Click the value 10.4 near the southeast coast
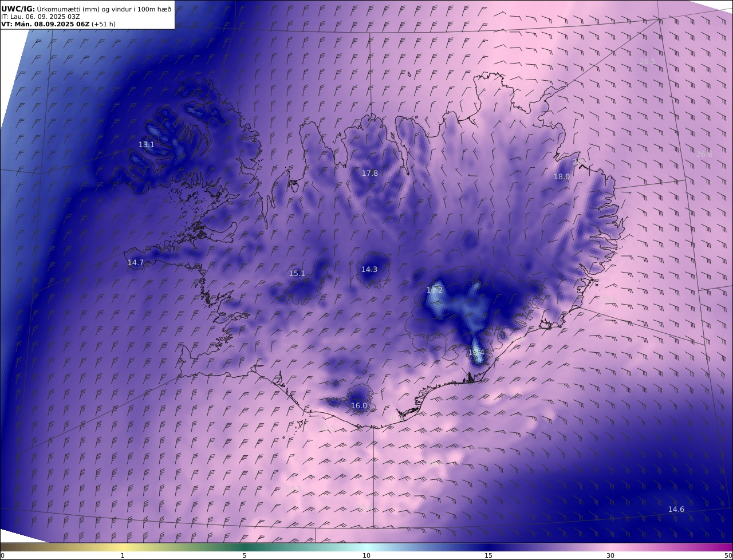This screenshot has height=560, width=733. [476, 353]
